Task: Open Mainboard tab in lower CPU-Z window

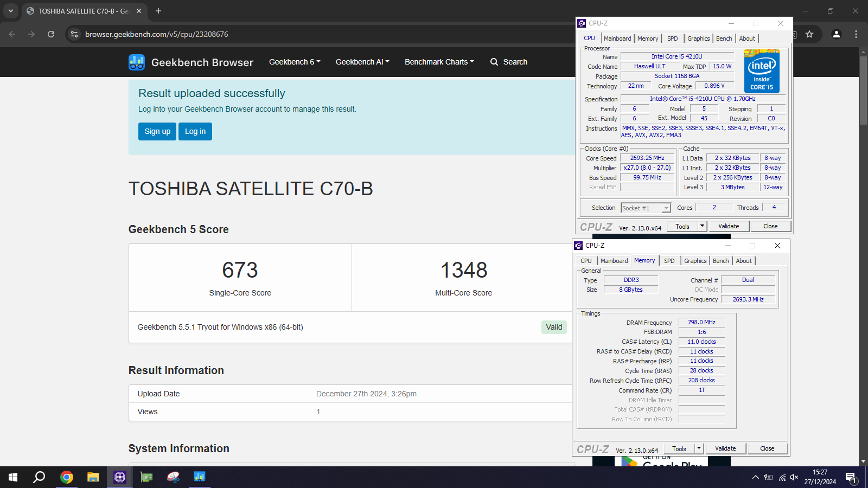Action: (x=614, y=261)
